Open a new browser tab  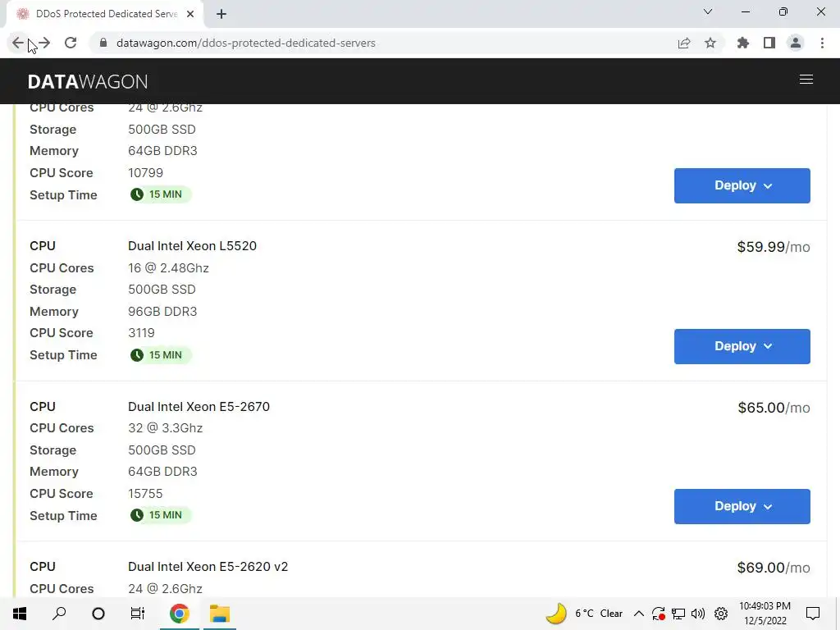tap(221, 14)
